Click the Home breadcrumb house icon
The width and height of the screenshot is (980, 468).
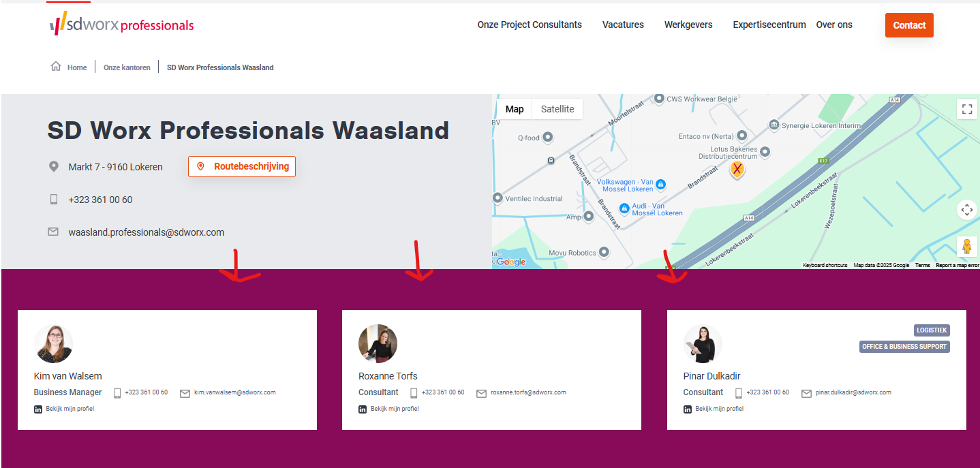[x=56, y=66]
